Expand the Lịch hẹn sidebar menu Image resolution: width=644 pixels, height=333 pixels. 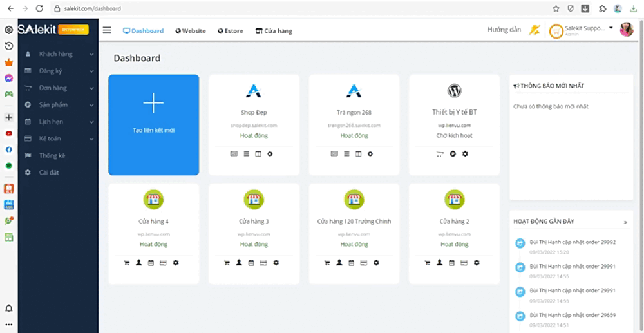59,122
